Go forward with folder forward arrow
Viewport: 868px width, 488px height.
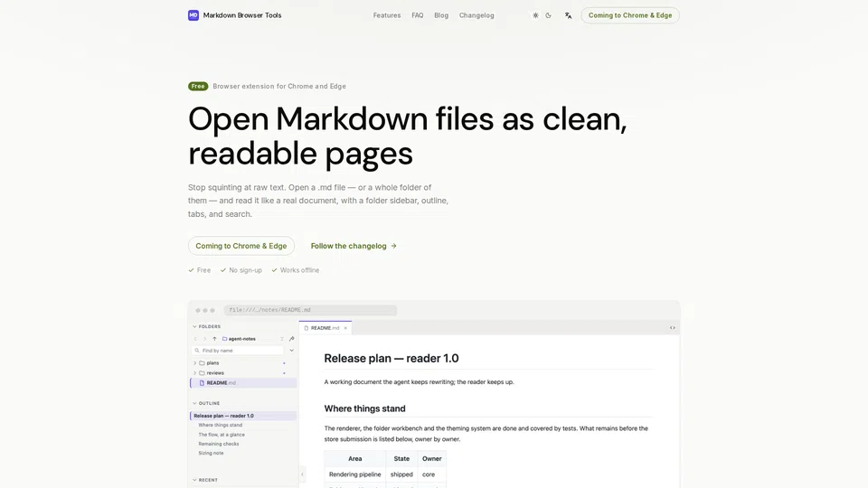coord(204,339)
